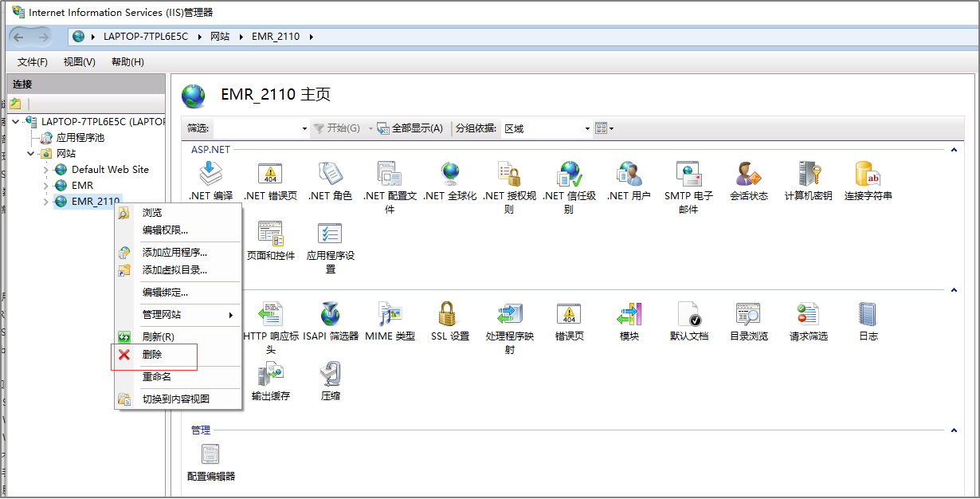Screen dimensions: 980x499
Task: Click the connect icon in 连接 toolbar
Action: [x=15, y=104]
